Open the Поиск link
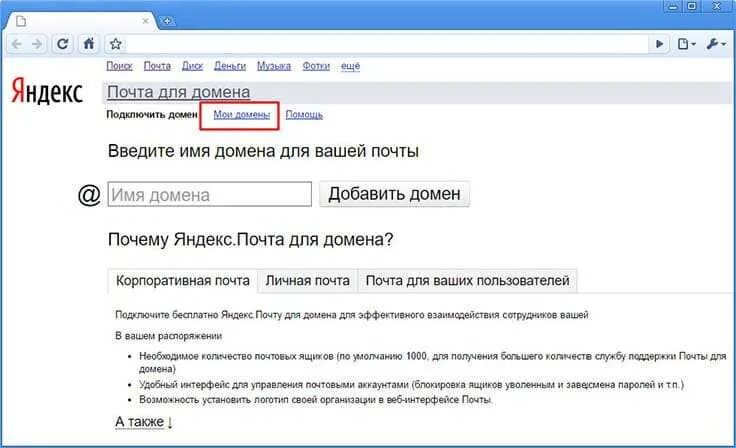The image size is (736, 448). point(119,66)
